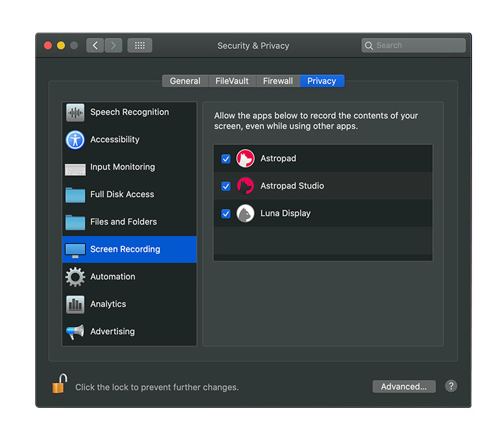The image size is (504, 447).
Task: Click the Analytics bar chart icon
Action: click(75, 305)
